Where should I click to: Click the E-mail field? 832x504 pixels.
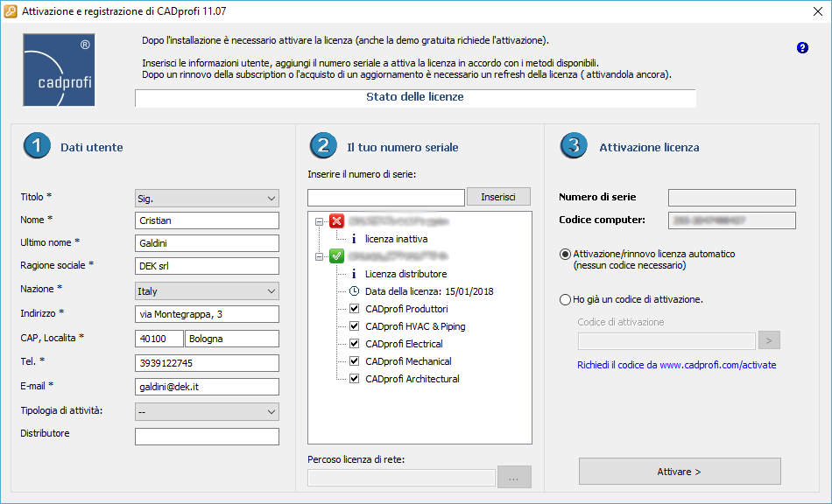click(x=207, y=387)
